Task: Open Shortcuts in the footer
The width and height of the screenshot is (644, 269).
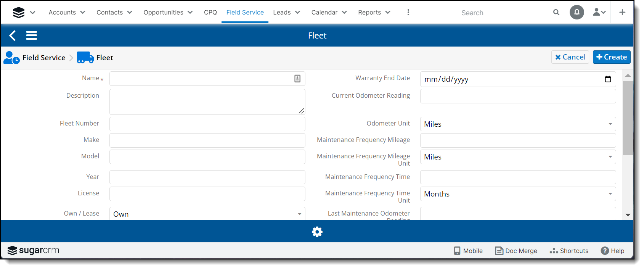Action: (569, 251)
